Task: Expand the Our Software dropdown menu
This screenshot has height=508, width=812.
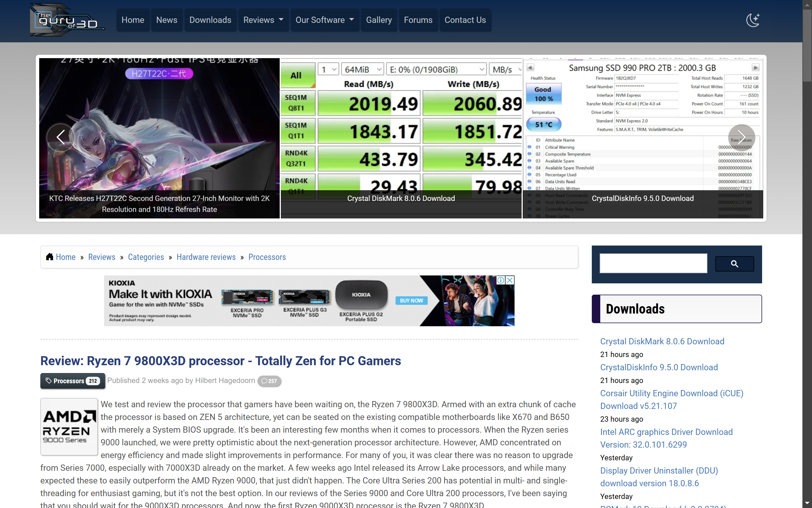Action: [x=325, y=20]
